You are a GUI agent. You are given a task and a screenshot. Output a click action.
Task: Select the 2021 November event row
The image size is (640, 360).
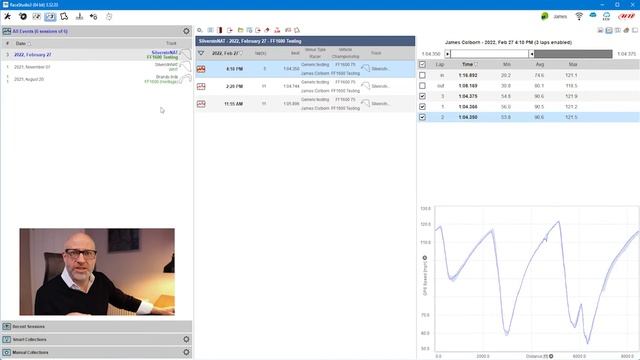[x=96, y=67]
